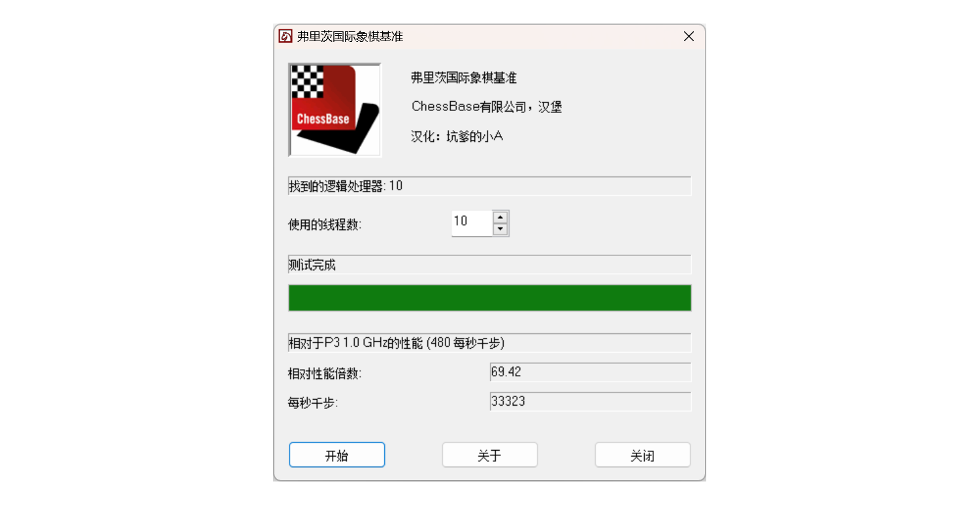This screenshot has height=505, width=980.
Task: Click the thread count input showing 10
Action: pyautogui.click(x=472, y=223)
